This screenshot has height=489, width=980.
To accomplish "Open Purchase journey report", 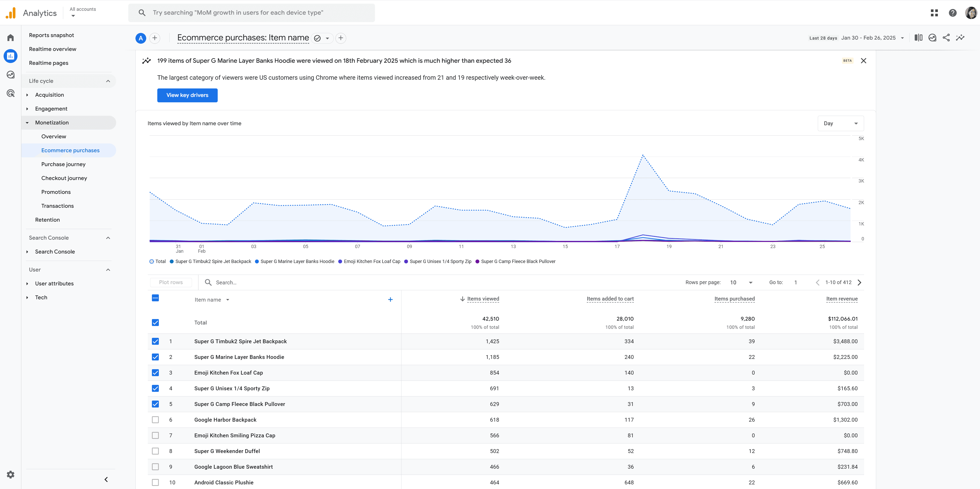I will coord(63,164).
